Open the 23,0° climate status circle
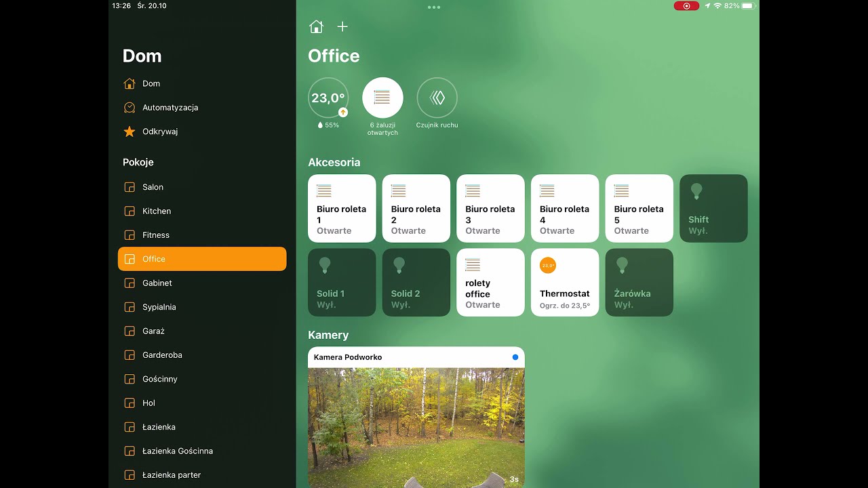Image resolution: width=868 pixels, height=488 pixels. coord(328,98)
